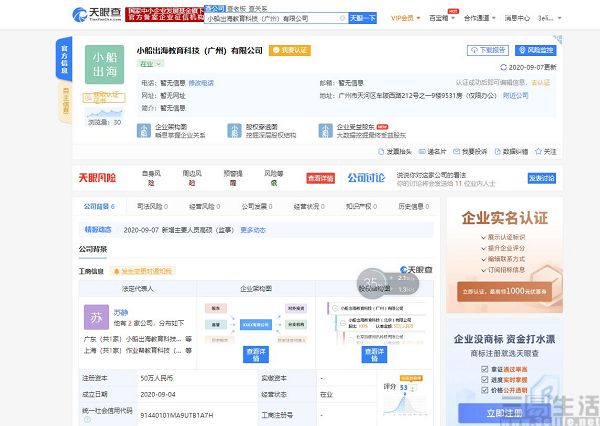Switch search mode to 查关系

(x=257, y=8)
